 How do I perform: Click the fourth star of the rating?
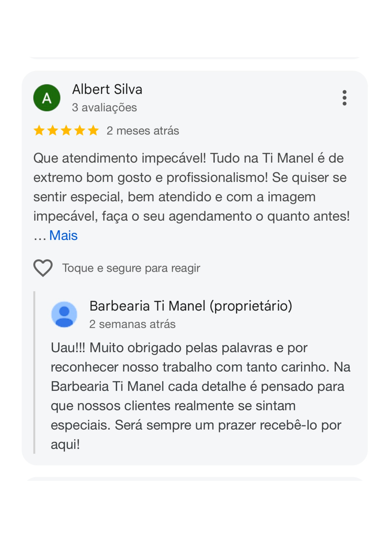(x=80, y=131)
